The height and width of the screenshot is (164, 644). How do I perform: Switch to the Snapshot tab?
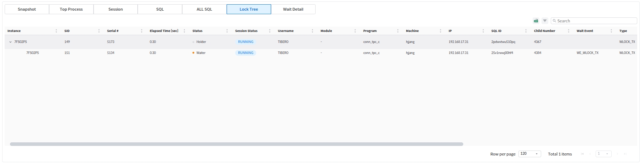pyautogui.click(x=27, y=9)
